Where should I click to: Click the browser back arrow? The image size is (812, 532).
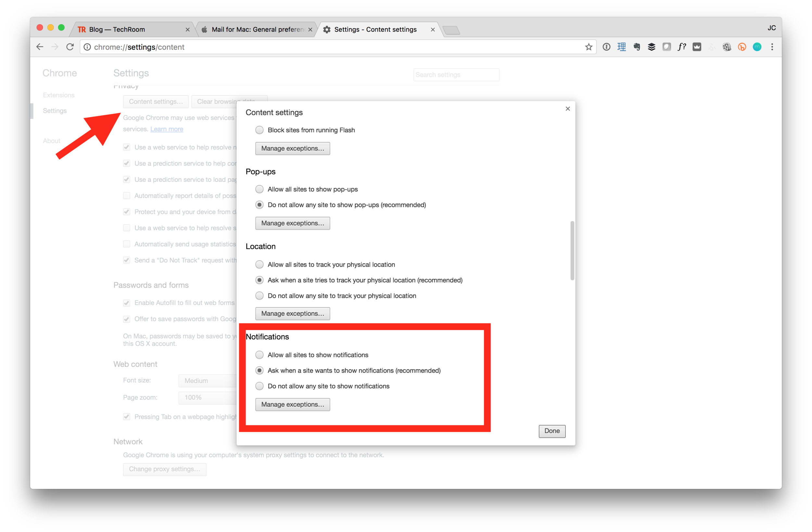40,47
